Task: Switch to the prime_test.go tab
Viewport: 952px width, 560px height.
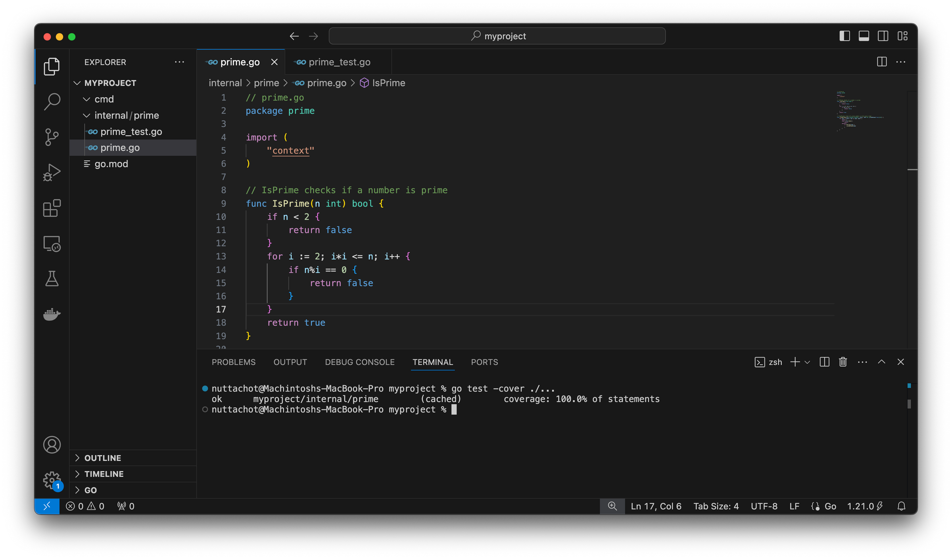Action: [339, 62]
